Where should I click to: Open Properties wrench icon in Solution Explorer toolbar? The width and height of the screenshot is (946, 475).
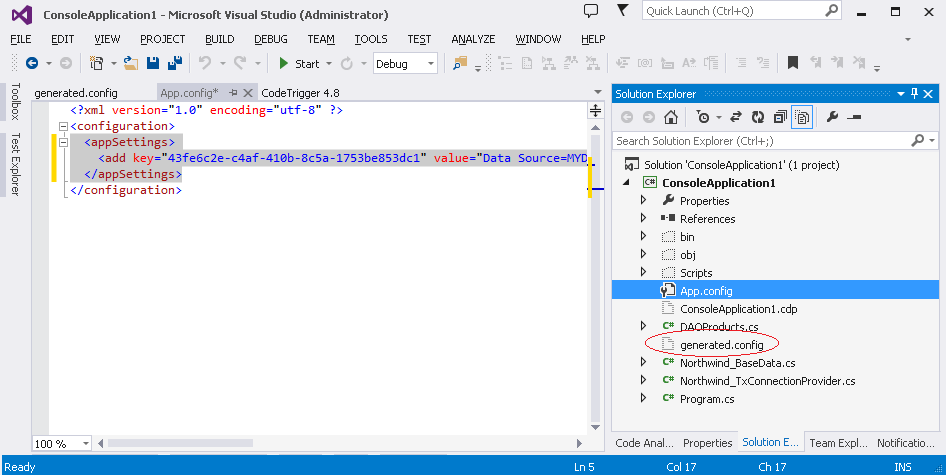point(832,117)
